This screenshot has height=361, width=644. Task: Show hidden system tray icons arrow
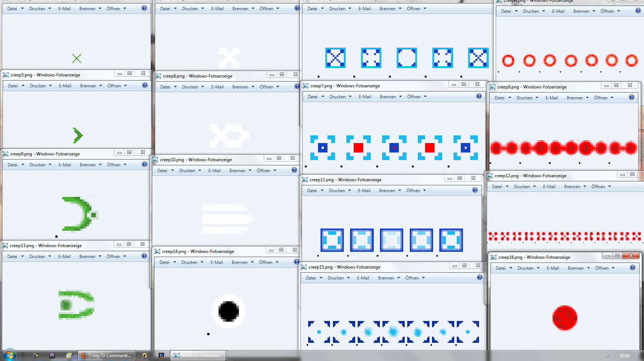(x=607, y=356)
